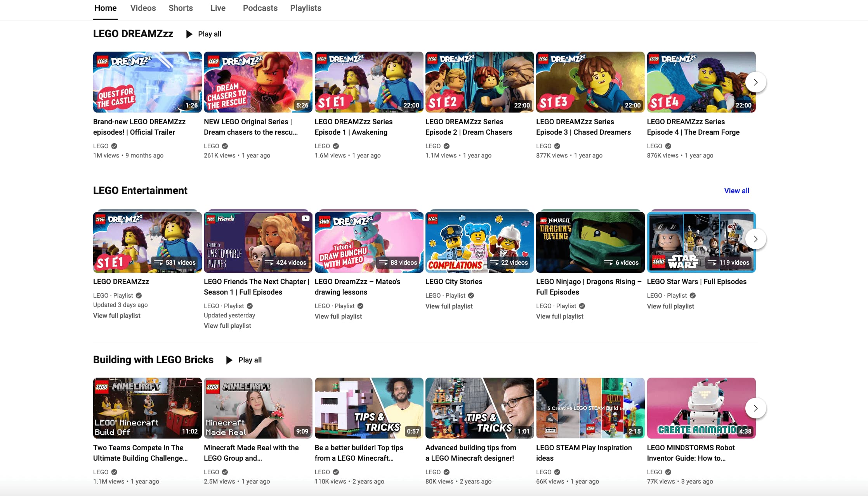868x496 pixels.
Task: Click the Play all icon beside LEGO DREAMZzz
Action: coord(189,34)
